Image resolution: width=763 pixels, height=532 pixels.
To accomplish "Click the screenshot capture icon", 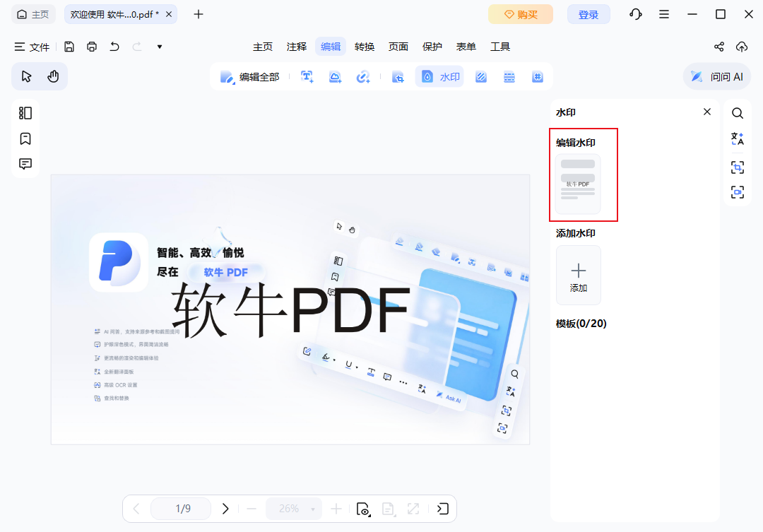I will (x=738, y=191).
